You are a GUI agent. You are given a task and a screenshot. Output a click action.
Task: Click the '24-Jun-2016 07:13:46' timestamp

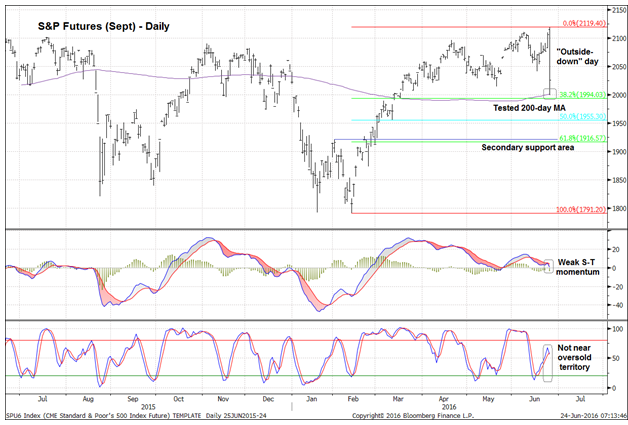pyautogui.click(x=594, y=416)
